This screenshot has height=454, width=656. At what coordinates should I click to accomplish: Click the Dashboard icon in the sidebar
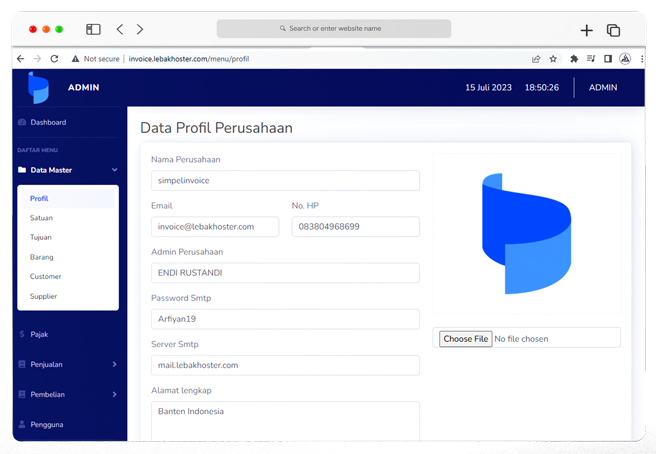pyautogui.click(x=22, y=122)
